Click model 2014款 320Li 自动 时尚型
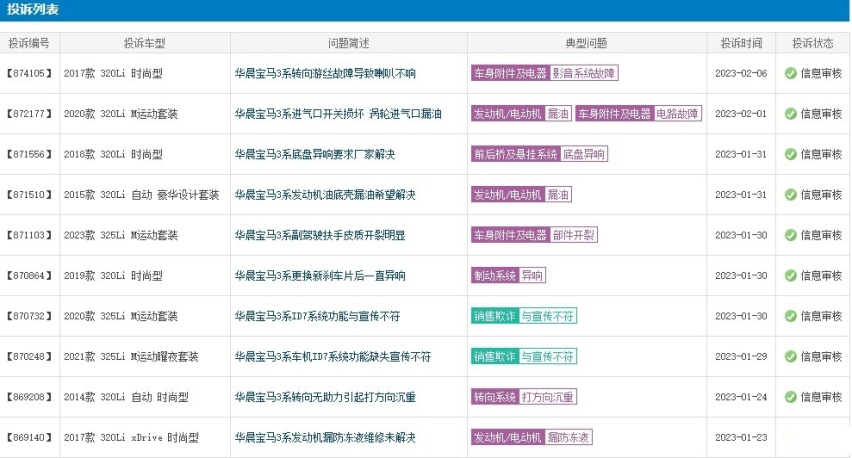 click(x=126, y=397)
